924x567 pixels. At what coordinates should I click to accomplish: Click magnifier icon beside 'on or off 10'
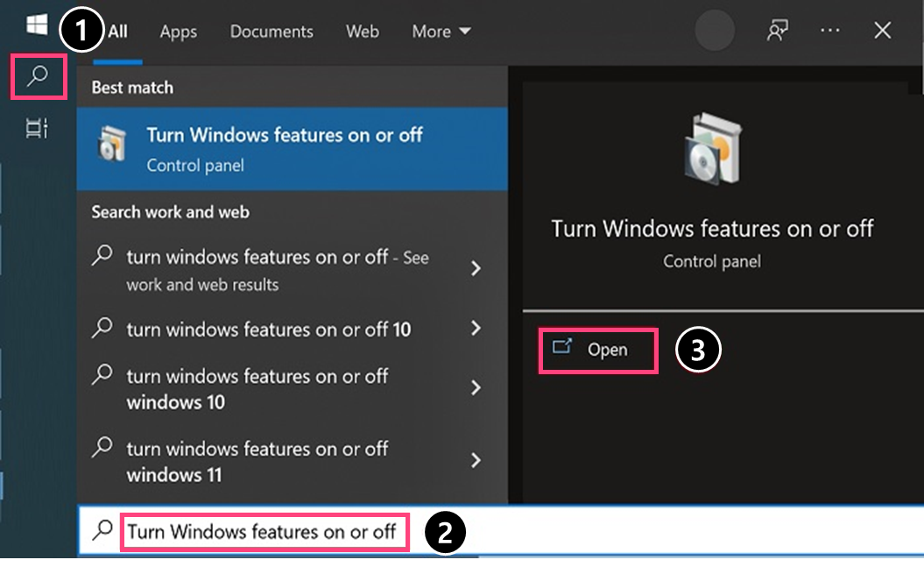point(102,328)
